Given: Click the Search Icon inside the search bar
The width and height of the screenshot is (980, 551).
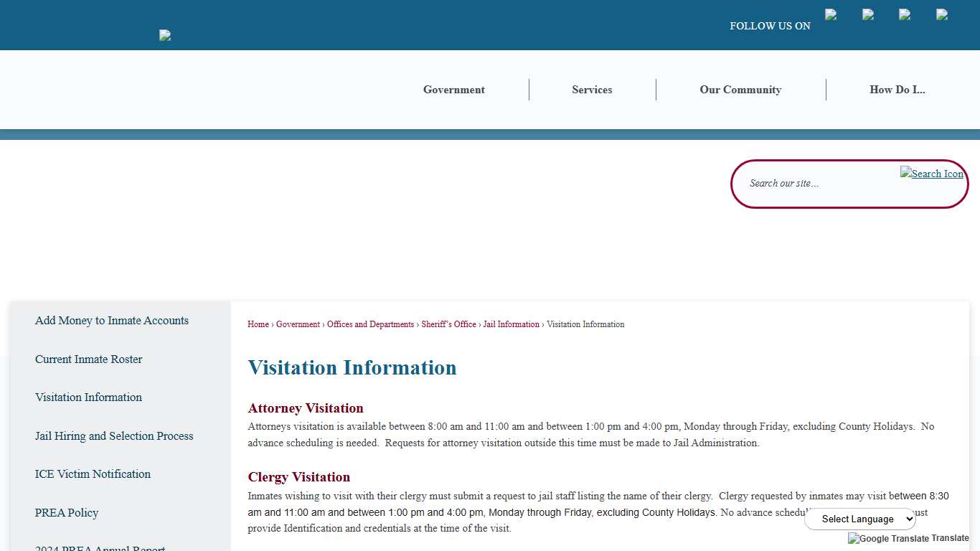Looking at the screenshot, I should coord(932,174).
